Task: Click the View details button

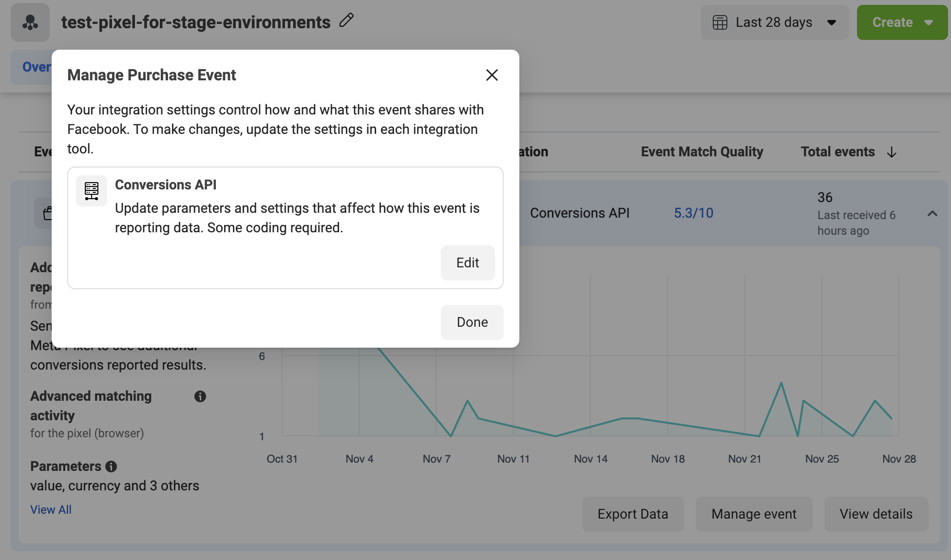Action: [876, 514]
